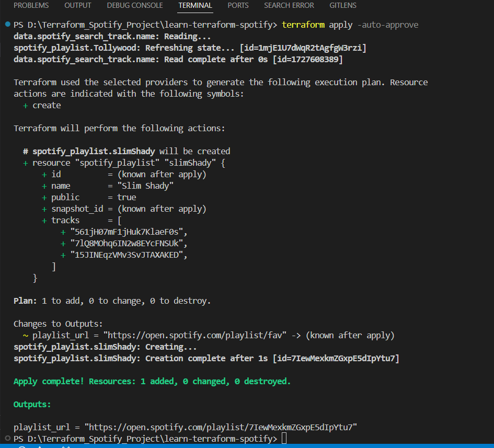Click the terraform command word

click(303, 25)
